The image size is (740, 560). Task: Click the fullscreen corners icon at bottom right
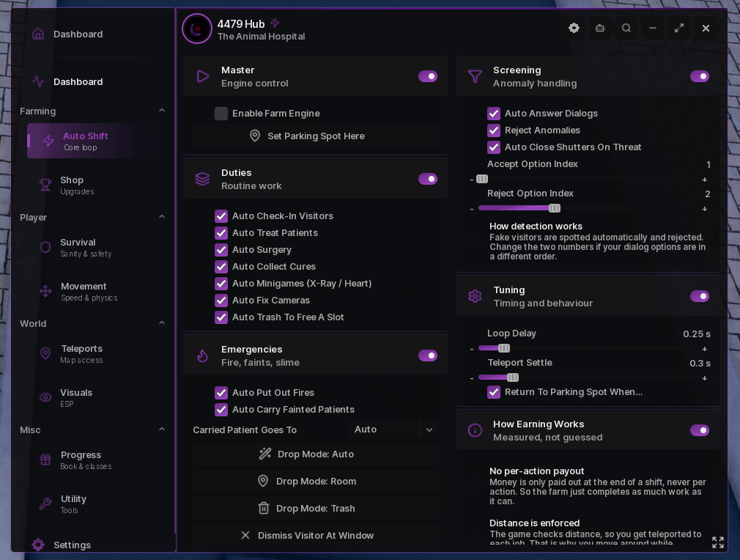718,542
